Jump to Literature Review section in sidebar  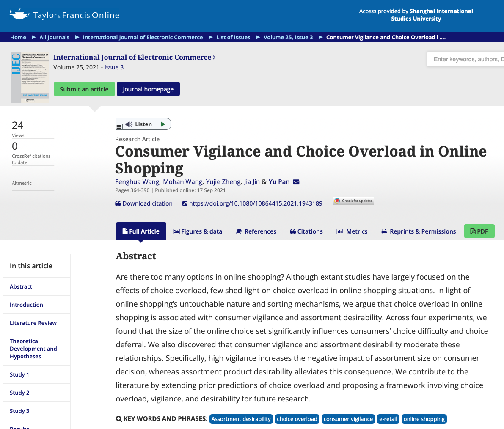click(33, 323)
